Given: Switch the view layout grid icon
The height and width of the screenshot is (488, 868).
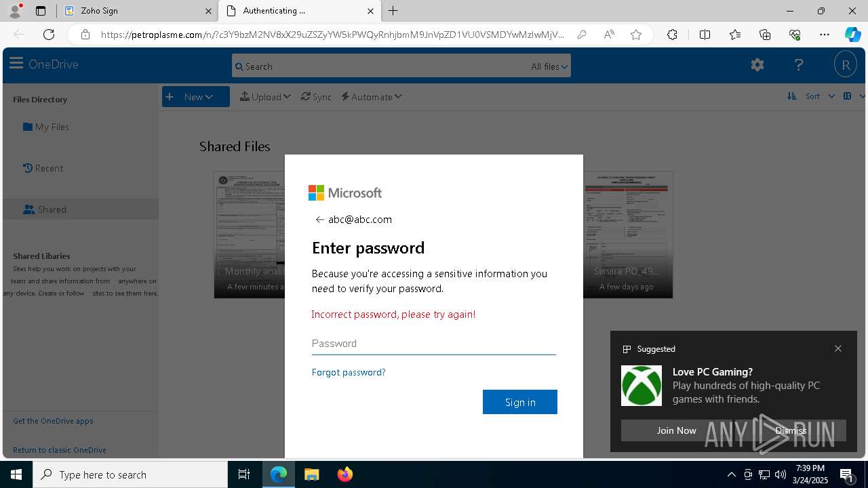Looking at the screenshot, I should [847, 96].
